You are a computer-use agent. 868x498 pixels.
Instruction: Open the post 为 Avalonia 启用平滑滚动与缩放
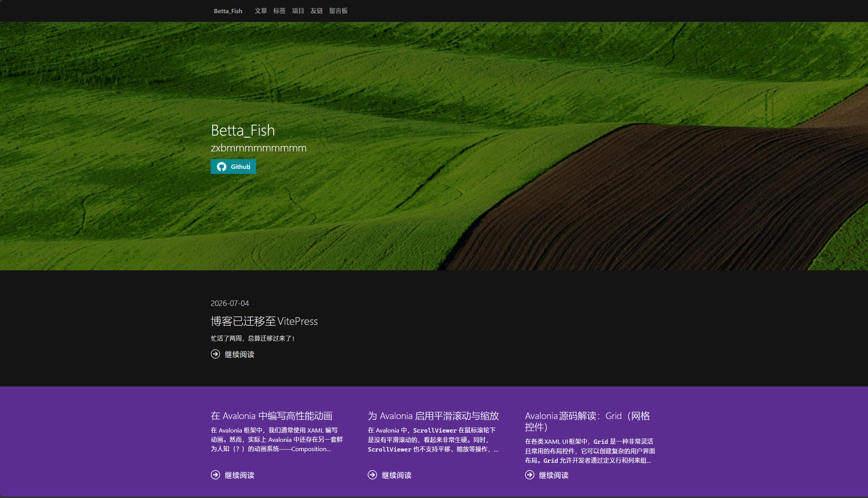tap(433, 416)
